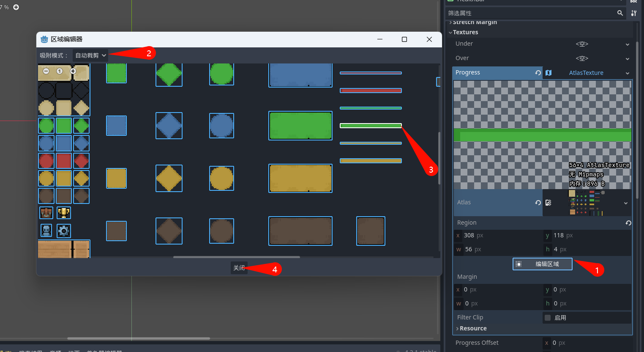644x352 pixels.
Task: Zoom out in the region editor
Action: pyautogui.click(x=46, y=71)
